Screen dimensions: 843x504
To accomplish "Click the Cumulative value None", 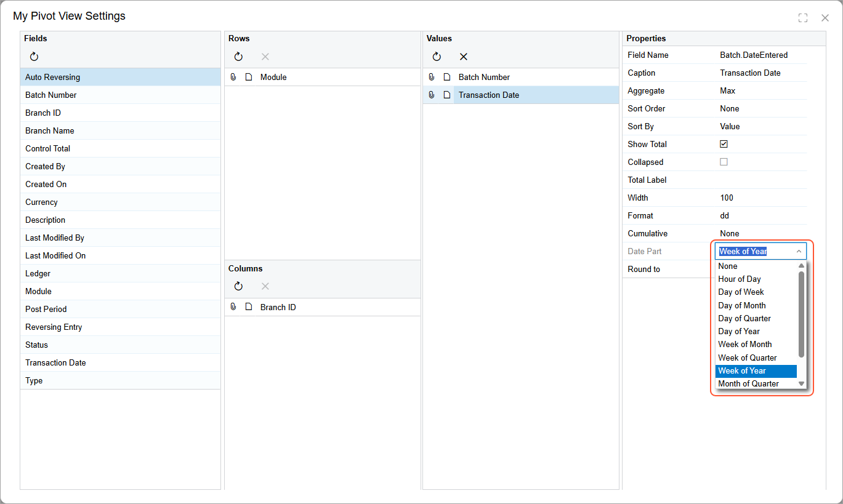I will pos(730,233).
